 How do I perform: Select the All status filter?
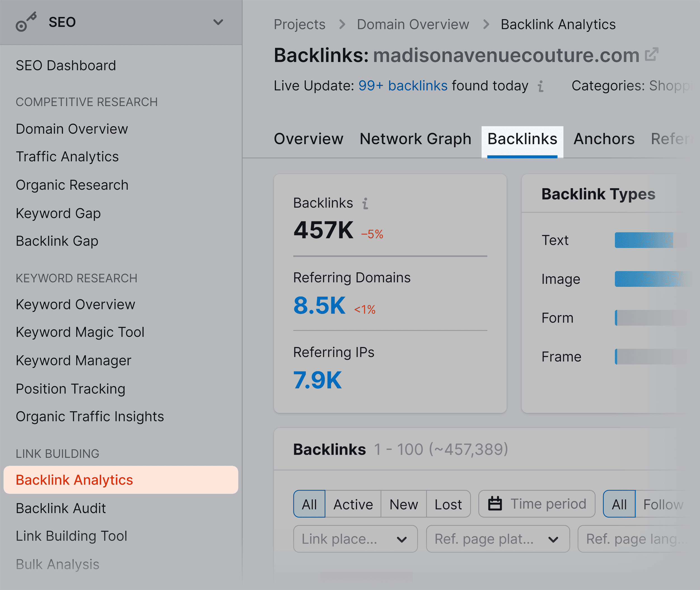coord(309,504)
